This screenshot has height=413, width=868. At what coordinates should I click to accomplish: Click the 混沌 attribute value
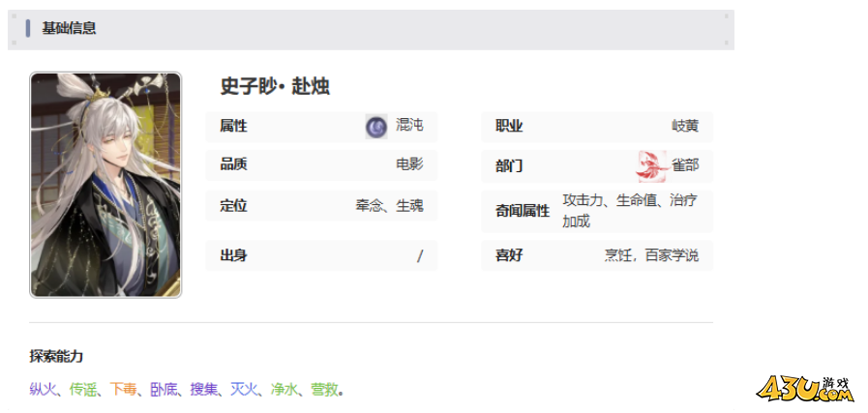pyautogui.click(x=409, y=125)
